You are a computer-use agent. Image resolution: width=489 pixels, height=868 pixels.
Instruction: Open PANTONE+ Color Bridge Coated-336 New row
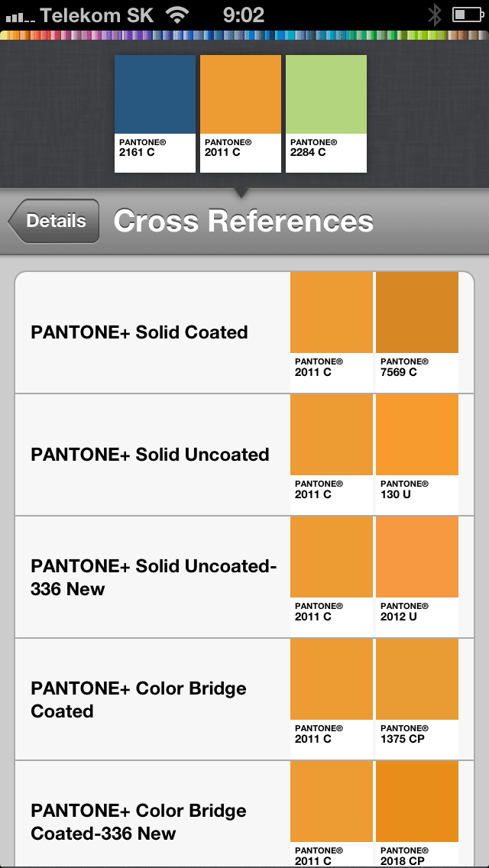tap(139, 821)
